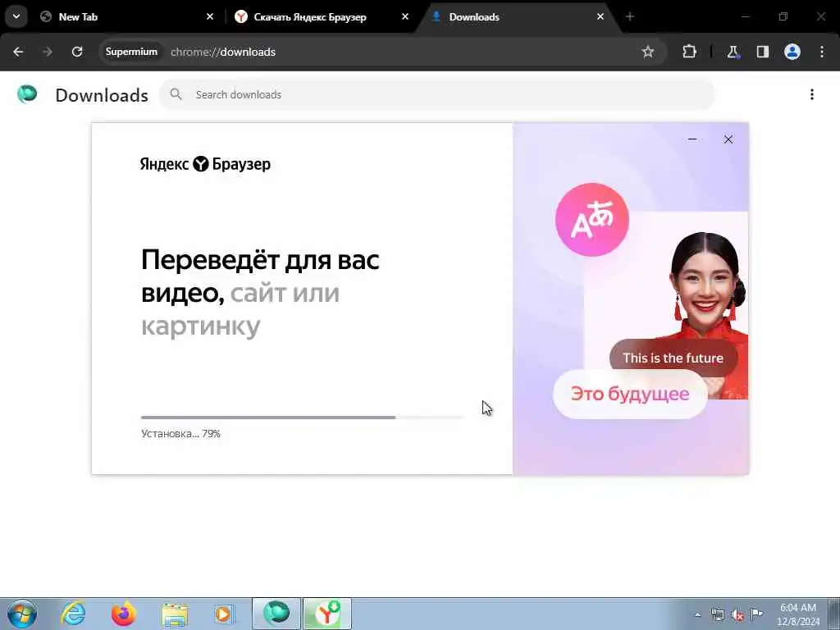
Task: Open Chrome Labs flask icon
Action: pyautogui.click(x=733, y=52)
